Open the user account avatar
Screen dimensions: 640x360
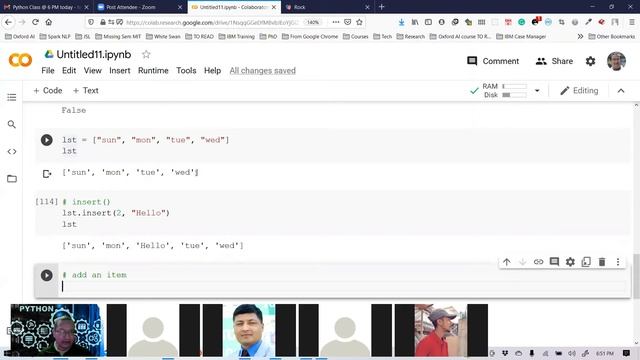(616, 61)
